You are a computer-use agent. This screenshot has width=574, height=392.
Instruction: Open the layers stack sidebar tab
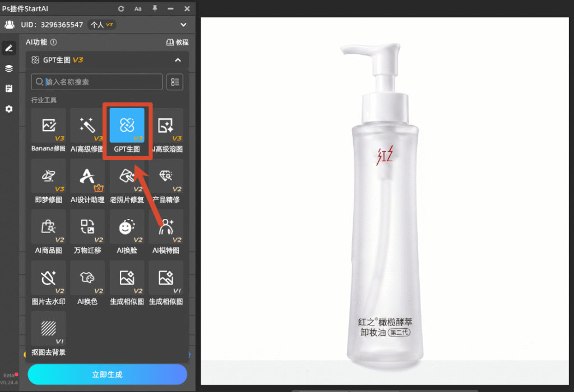pyautogui.click(x=9, y=68)
